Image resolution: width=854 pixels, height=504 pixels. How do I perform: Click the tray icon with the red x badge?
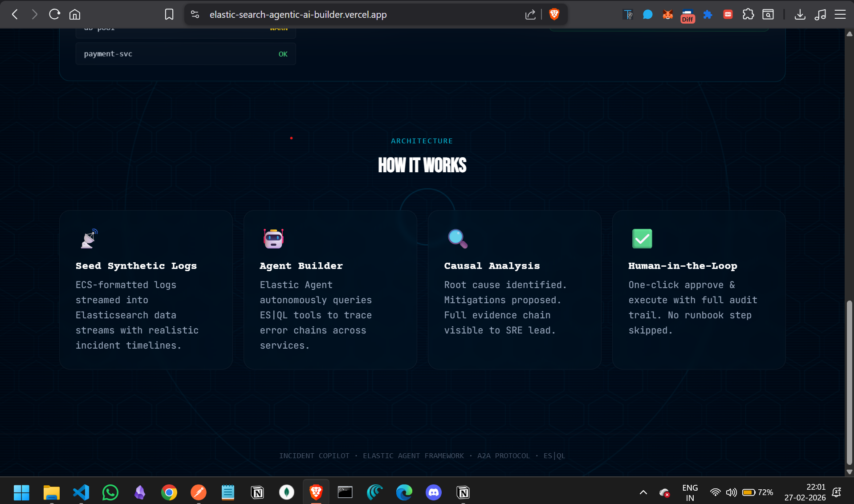[x=664, y=492]
